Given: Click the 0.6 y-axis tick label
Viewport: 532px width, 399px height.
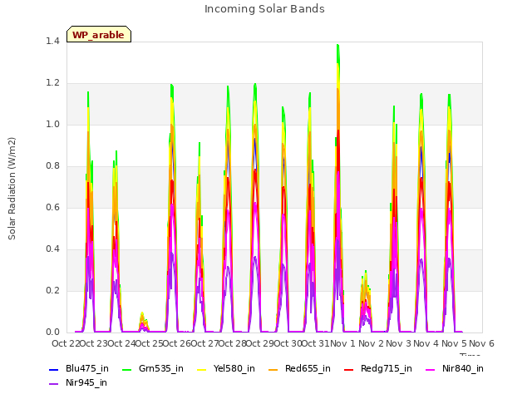Looking at the screenshot, I should point(52,208).
